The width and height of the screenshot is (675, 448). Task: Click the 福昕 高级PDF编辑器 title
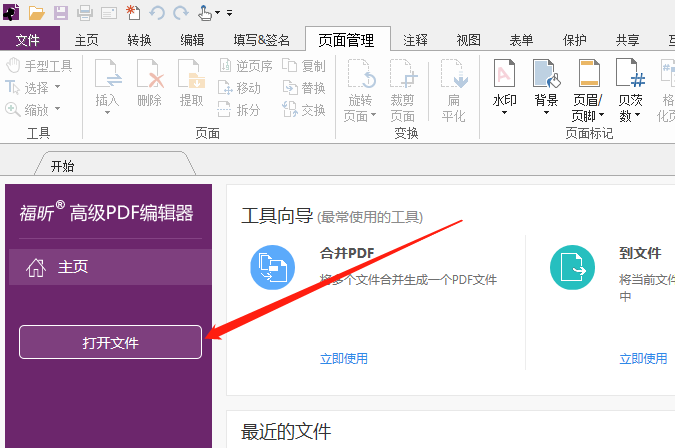point(106,212)
